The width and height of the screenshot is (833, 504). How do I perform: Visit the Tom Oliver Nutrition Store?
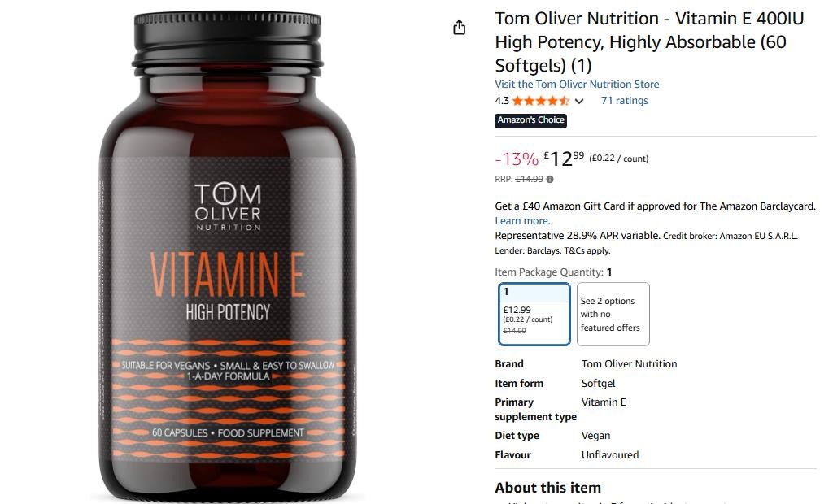click(x=577, y=84)
